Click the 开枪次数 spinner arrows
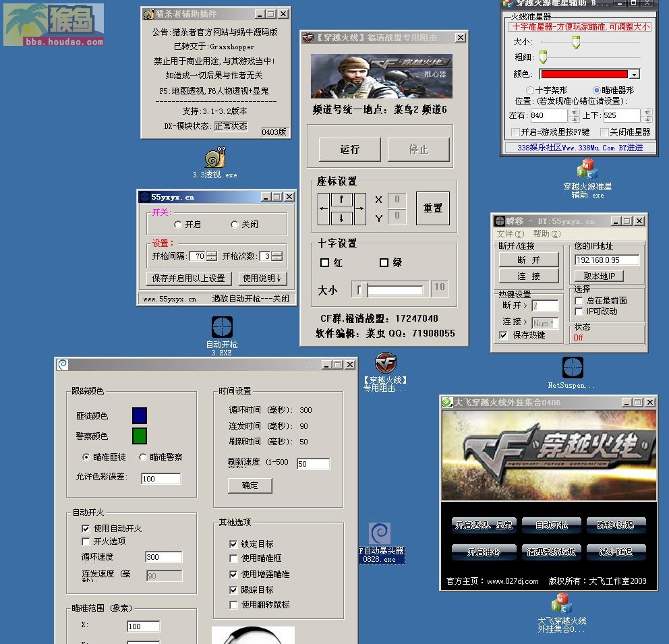This screenshot has height=644, width=669. coord(277,256)
